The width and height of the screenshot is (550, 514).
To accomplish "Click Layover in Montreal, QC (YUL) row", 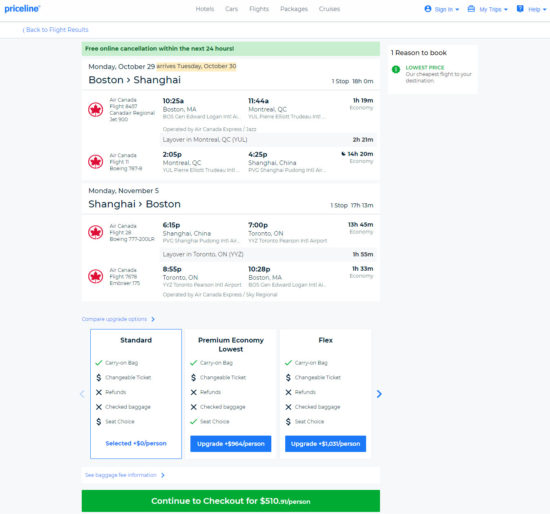I will click(268, 140).
